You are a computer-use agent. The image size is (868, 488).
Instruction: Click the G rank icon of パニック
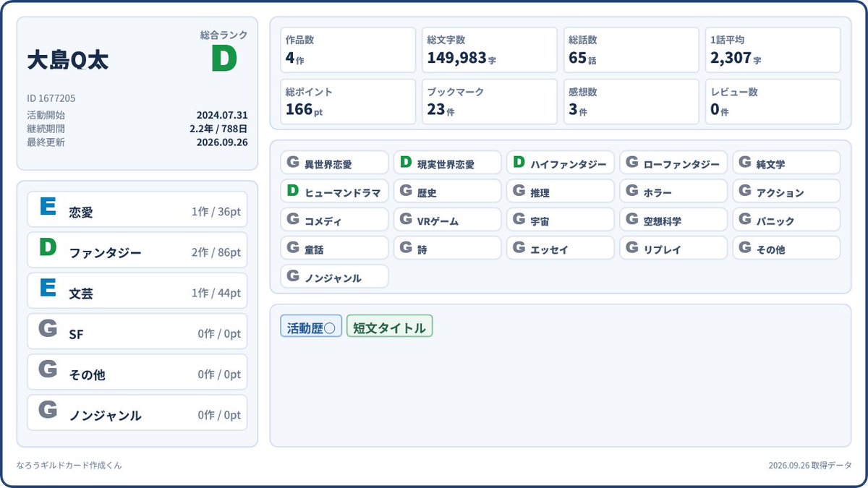click(744, 219)
